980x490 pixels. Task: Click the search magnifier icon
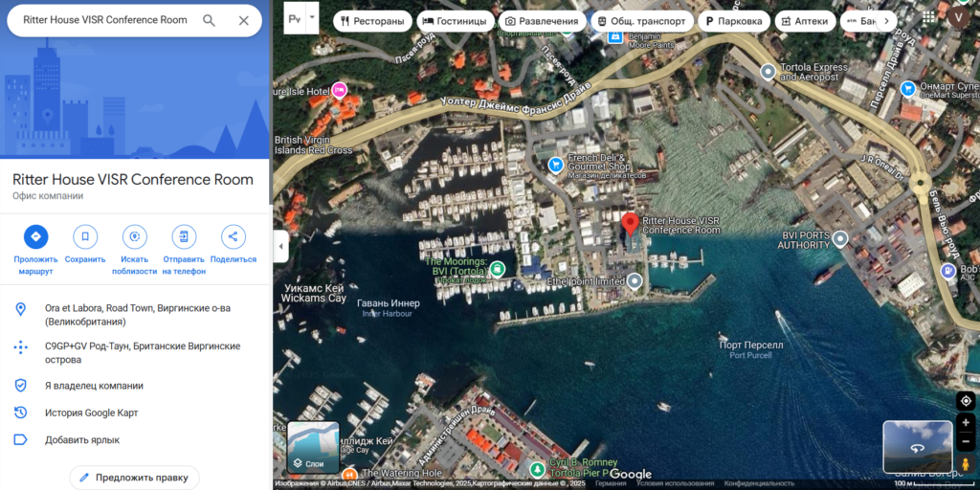(209, 20)
